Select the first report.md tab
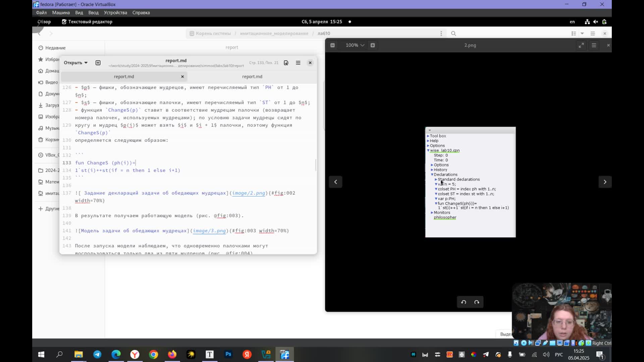This screenshot has height=362, width=644. (124, 76)
